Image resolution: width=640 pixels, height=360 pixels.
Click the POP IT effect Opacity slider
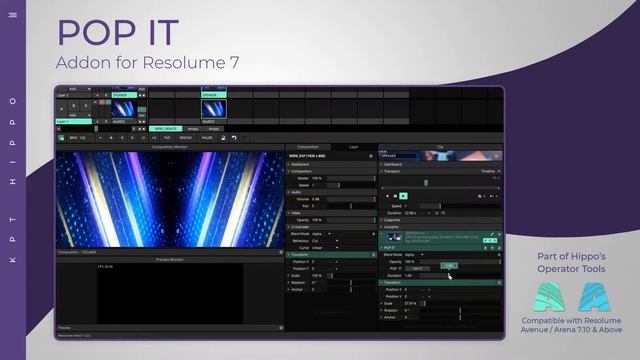(x=460, y=262)
